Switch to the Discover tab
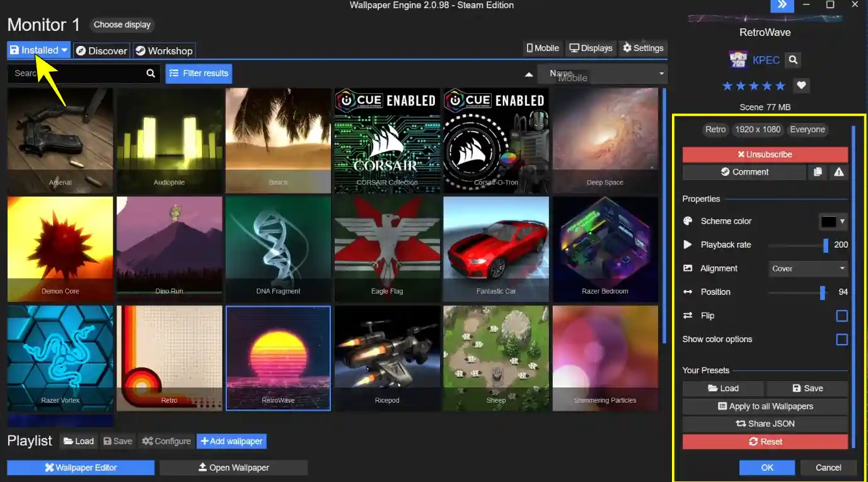The height and width of the screenshot is (482, 868). (101, 51)
